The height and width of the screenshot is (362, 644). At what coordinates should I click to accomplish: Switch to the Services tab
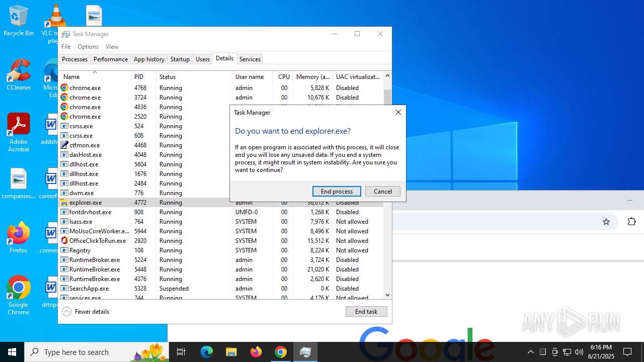click(250, 59)
